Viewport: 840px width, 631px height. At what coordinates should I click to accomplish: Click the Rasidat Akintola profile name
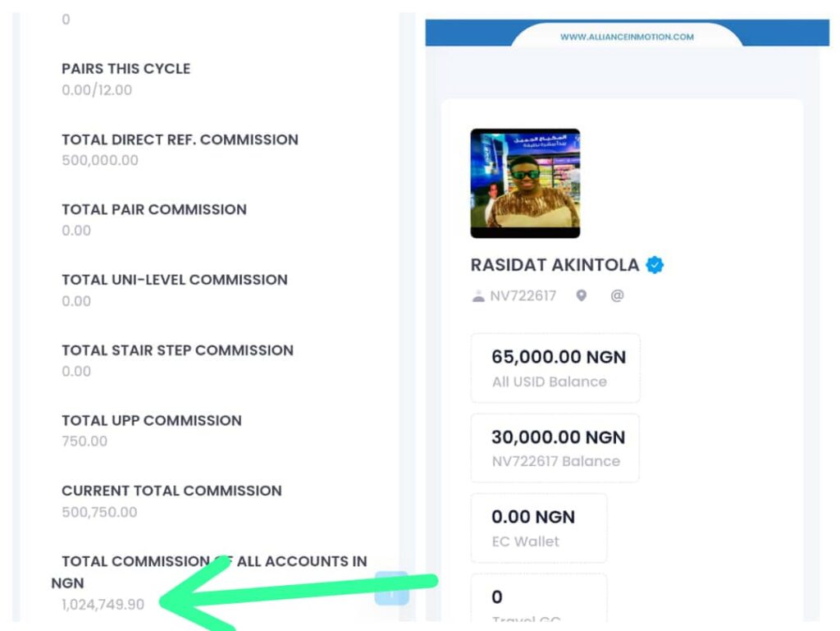(x=555, y=265)
